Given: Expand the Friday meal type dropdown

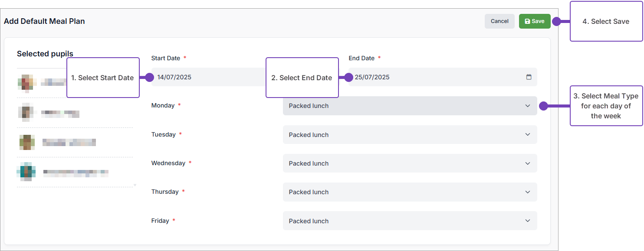Looking at the screenshot, I should click(x=409, y=221).
